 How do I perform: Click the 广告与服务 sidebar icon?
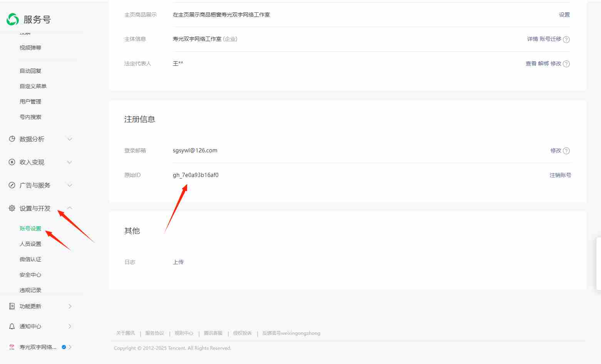point(12,185)
